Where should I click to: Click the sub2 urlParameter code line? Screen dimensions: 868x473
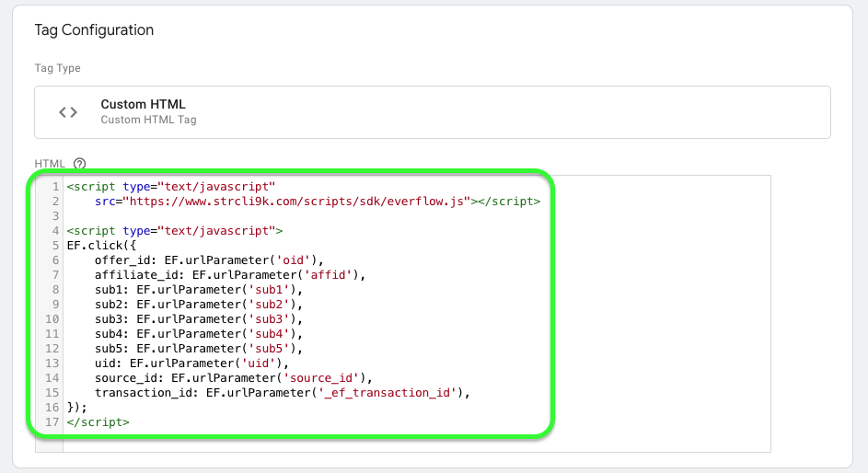pyautogui.click(x=199, y=305)
